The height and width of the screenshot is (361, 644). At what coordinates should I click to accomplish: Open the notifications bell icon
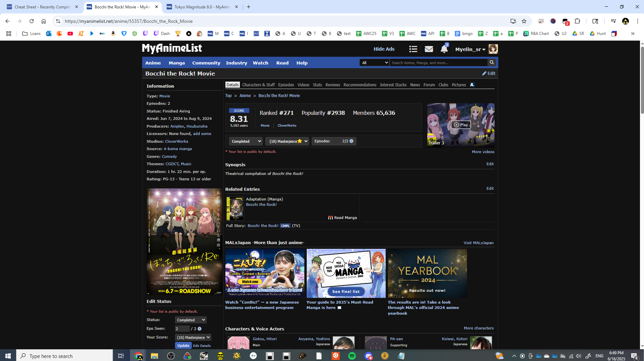pyautogui.click(x=444, y=49)
